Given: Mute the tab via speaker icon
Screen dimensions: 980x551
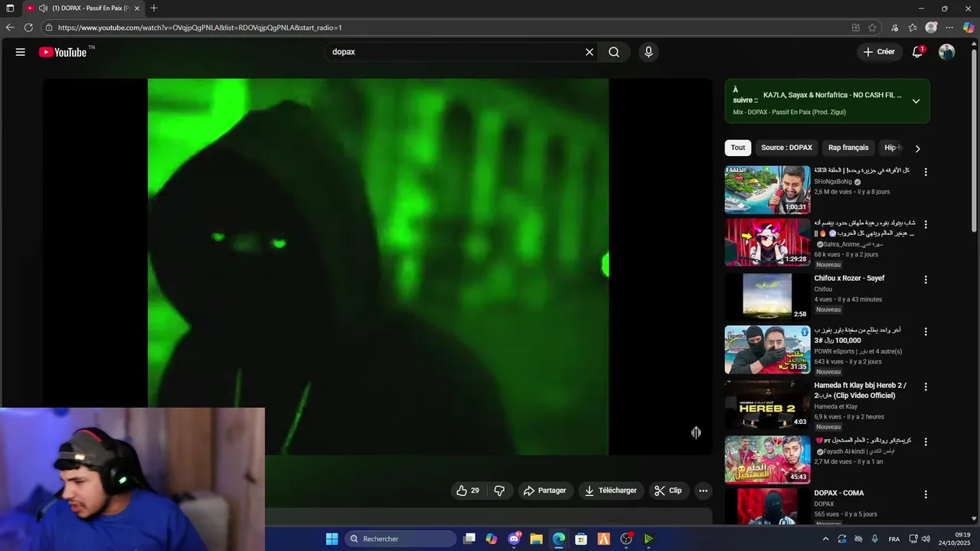Looking at the screenshot, I should pos(43,8).
